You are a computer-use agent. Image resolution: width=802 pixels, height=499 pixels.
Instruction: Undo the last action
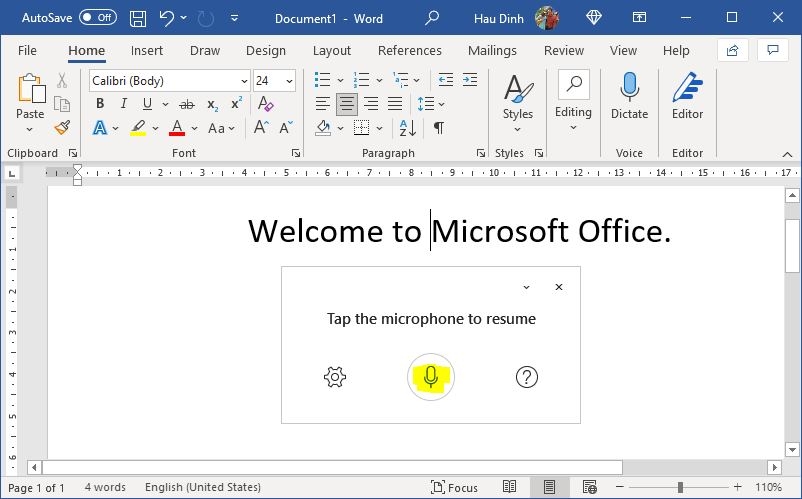166,18
